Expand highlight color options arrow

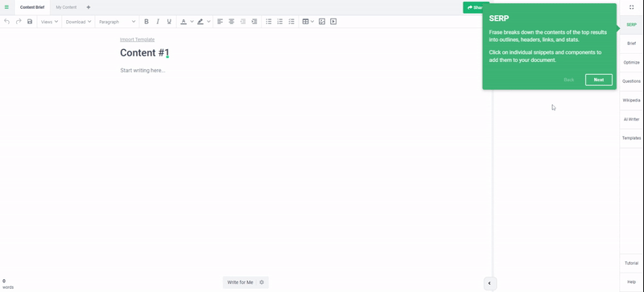[x=208, y=22]
